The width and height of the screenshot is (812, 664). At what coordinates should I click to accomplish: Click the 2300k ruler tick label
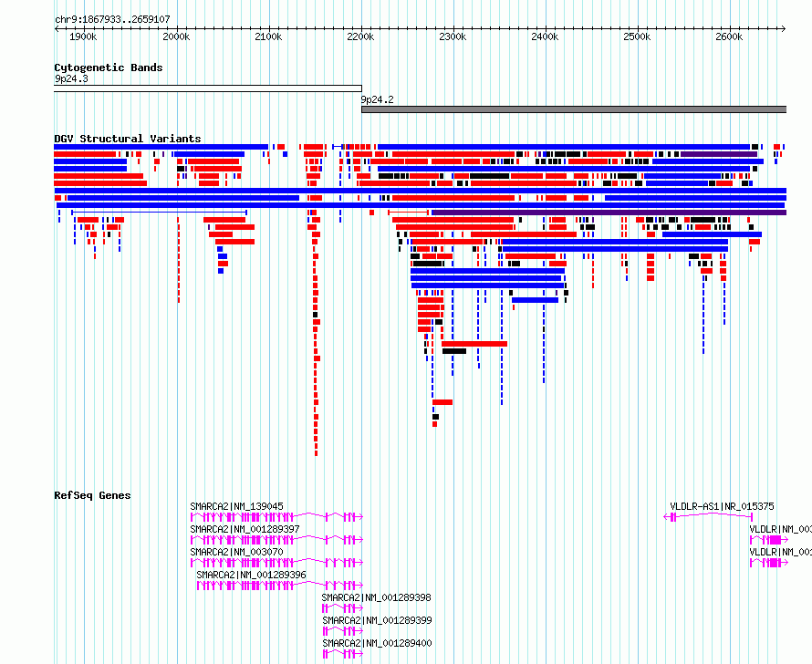453,36
